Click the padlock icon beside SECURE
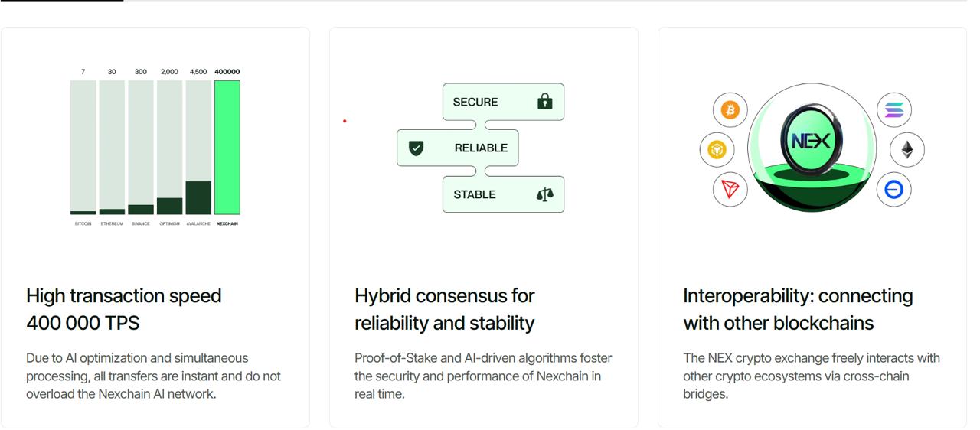 click(544, 102)
